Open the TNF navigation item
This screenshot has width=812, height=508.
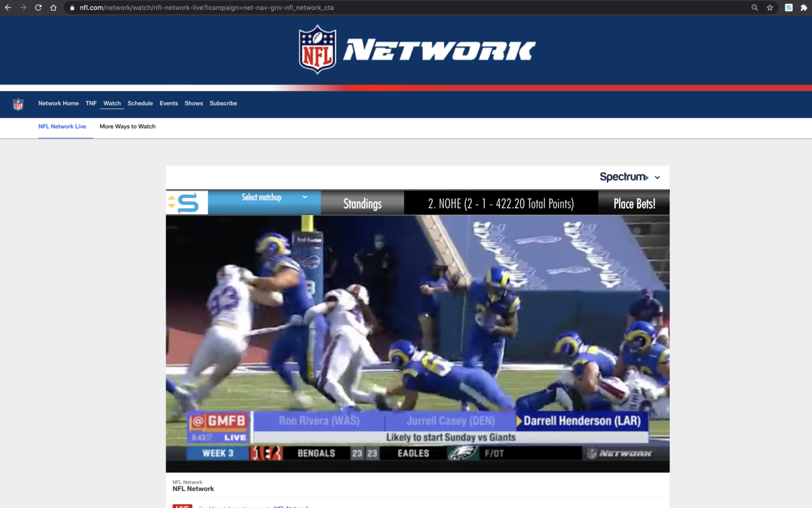pyautogui.click(x=91, y=104)
